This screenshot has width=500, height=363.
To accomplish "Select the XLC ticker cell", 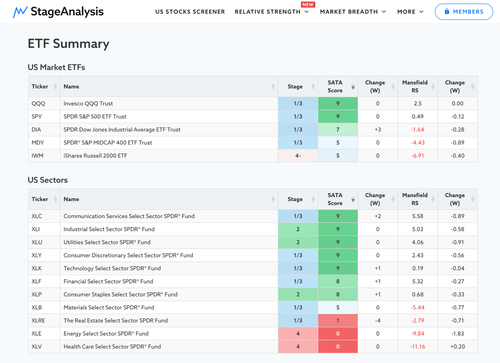I will 44,216.
